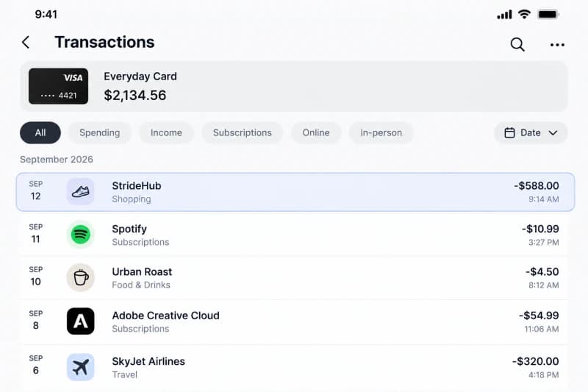Switch to the Spending filter
588x392 pixels.
pos(100,133)
